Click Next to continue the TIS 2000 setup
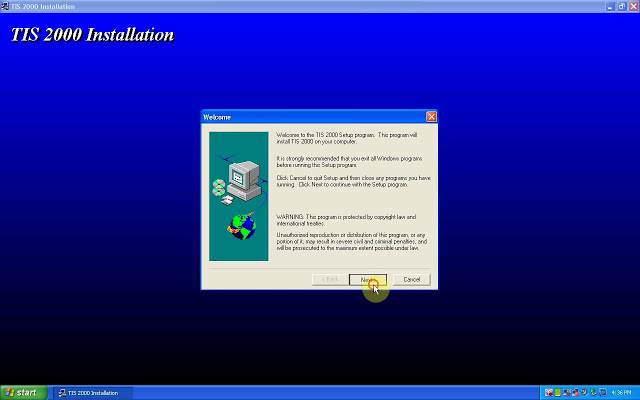The width and height of the screenshot is (640, 400). [368, 280]
